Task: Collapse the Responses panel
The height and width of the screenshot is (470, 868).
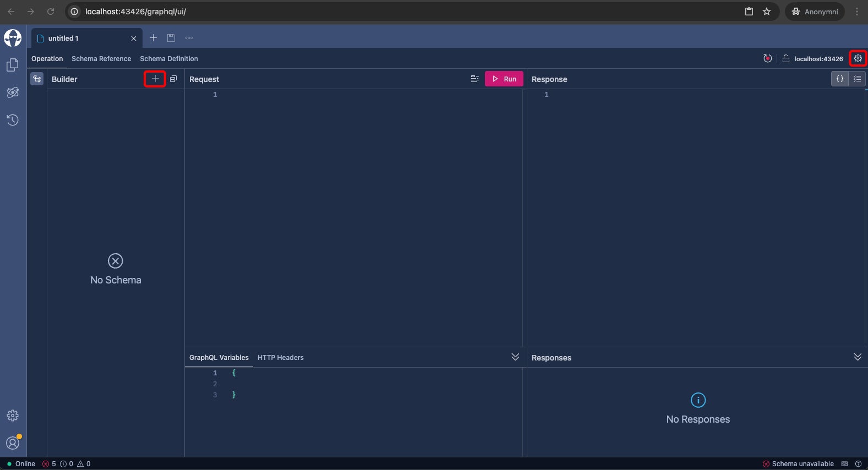Action: pos(857,357)
